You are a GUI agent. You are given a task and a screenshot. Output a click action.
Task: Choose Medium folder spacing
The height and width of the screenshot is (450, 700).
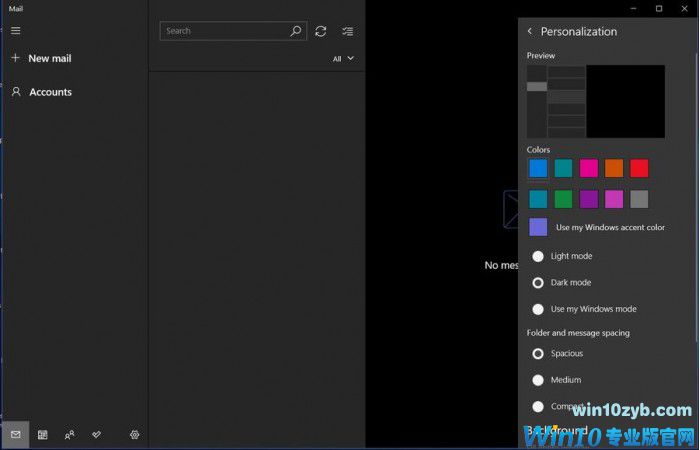tap(538, 380)
